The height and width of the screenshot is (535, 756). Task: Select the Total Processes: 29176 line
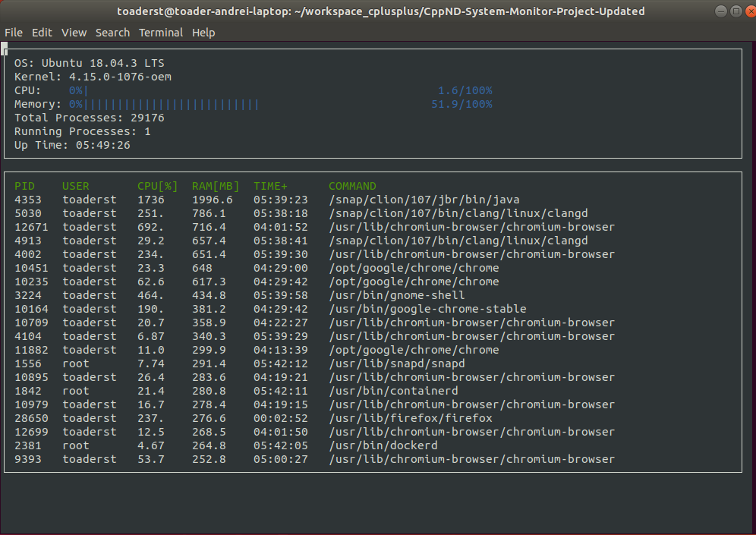pos(90,118)
